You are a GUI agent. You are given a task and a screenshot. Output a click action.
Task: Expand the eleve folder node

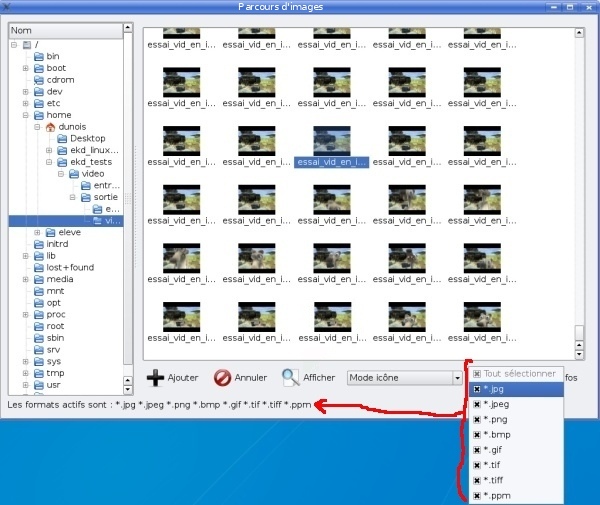(38, 233)
